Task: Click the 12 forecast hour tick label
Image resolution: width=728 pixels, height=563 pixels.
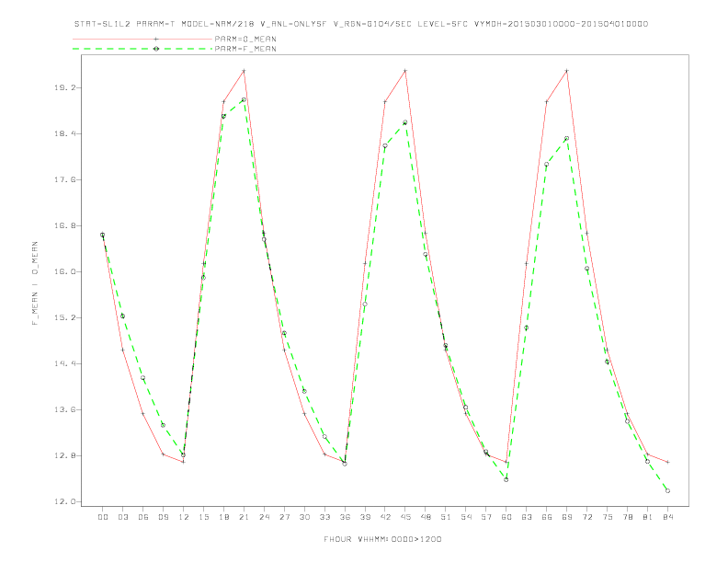Action: point(184,517)
